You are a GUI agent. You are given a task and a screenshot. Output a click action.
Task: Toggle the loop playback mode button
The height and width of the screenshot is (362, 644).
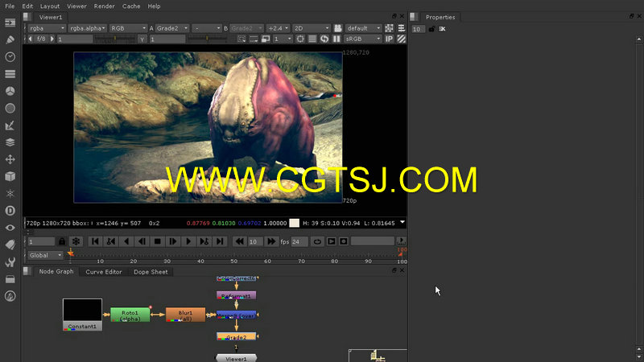coord(317,241)
